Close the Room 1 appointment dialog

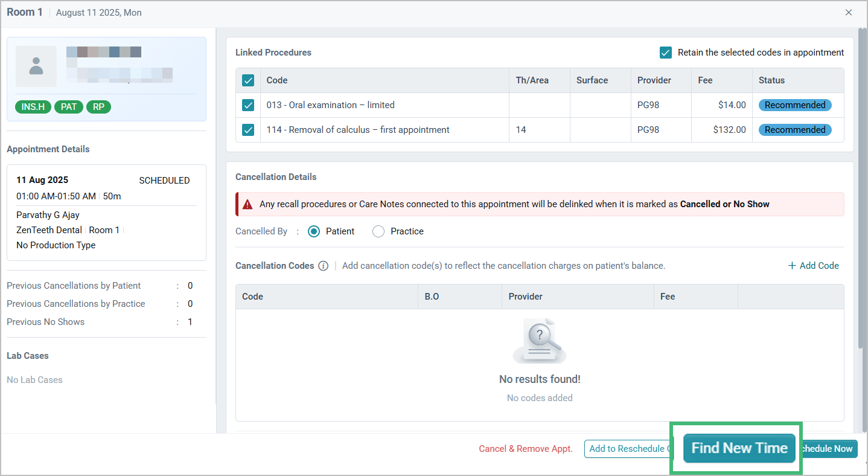tap(849, 12)
